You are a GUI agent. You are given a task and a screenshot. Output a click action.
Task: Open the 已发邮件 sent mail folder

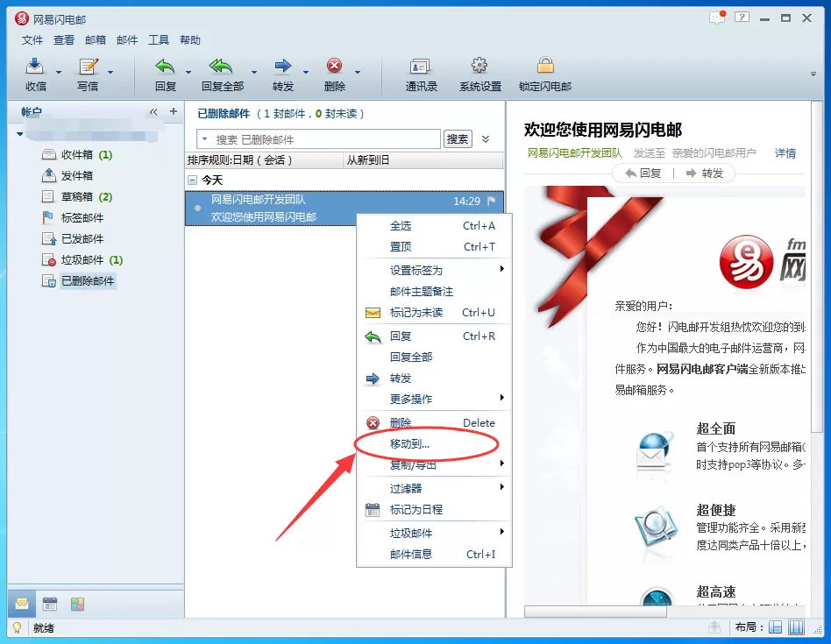pos(73,239)
